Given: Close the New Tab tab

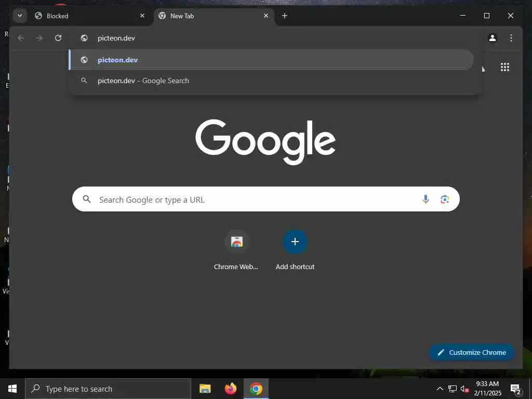Looking at the screenshot, I should pyautogui.click(x=266, y=16).
